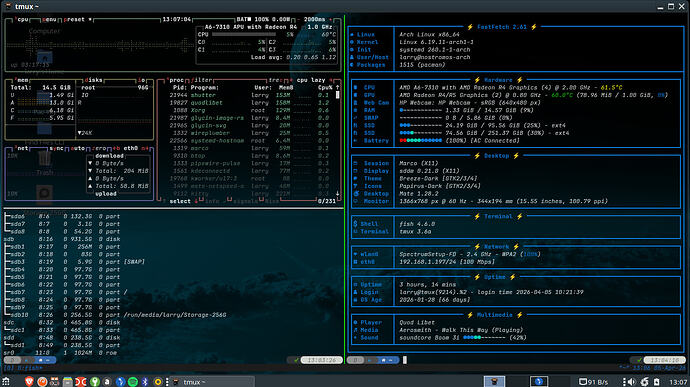Launch Spotify from the panel
Image resolution: width=690 pixels, height=387 pixels.
click(132, 382)
